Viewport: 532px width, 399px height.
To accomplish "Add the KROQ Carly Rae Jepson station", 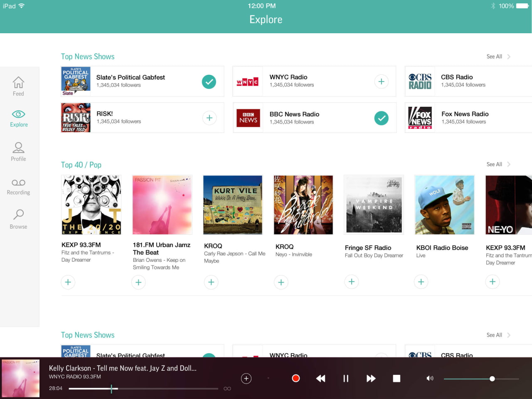I will coord(211,282).
